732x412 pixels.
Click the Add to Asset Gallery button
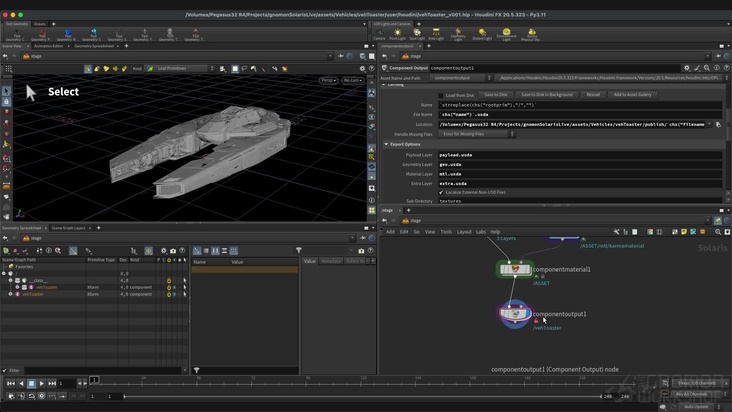click(x=632, y=94)
